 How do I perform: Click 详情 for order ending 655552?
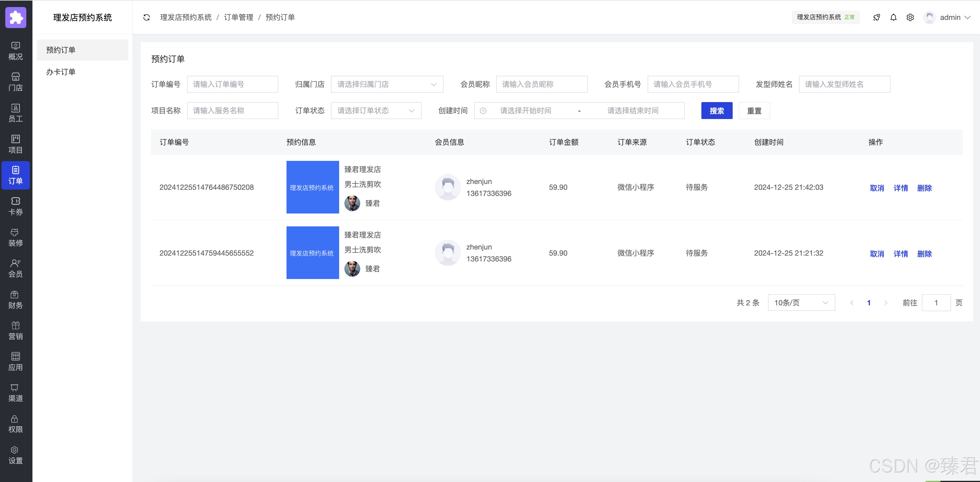[x=900, y=254]
